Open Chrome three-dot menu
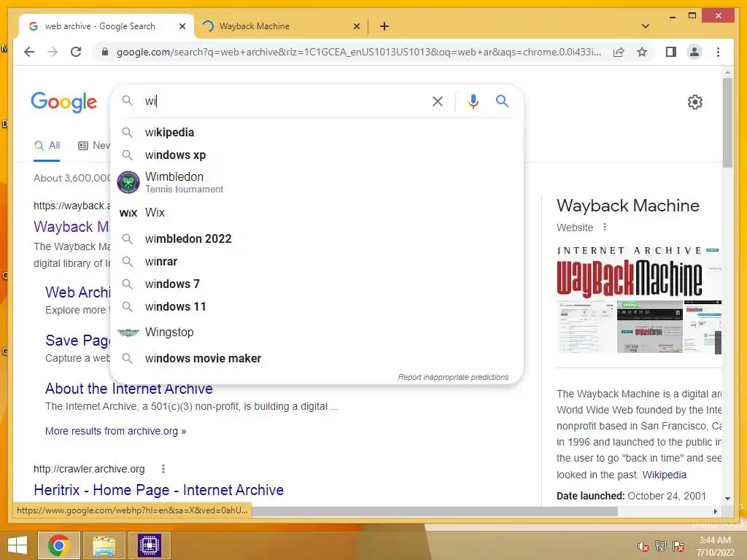The height and width of the screenshot is (560, 747). (x=718, y=52)
